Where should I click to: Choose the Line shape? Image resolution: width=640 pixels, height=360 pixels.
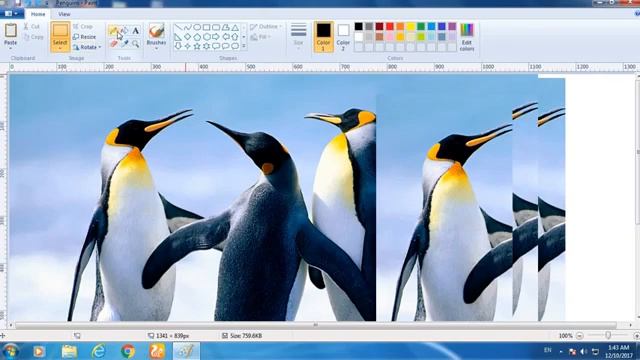[x=178, y=27]
